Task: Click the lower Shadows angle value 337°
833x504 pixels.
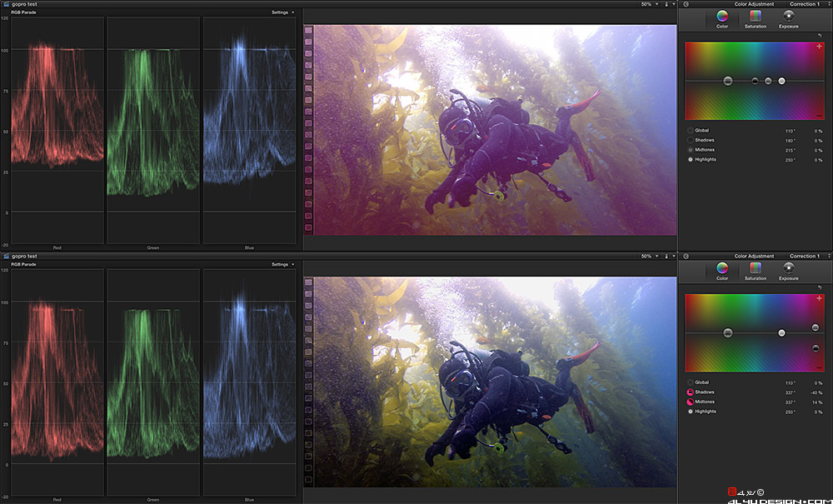Action: [x=791, y=393]
